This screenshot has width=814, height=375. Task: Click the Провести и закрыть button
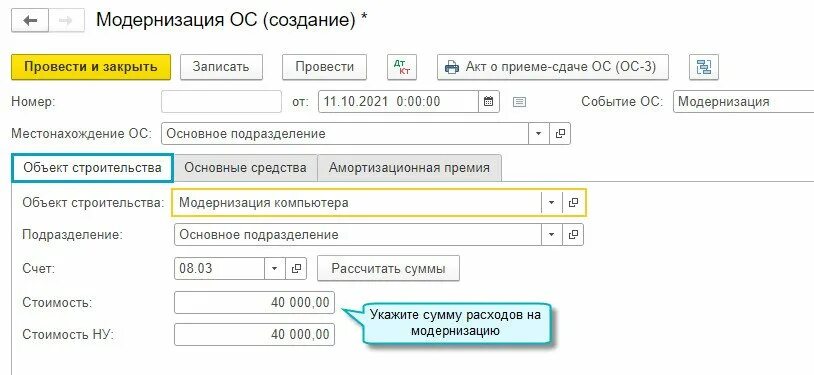pyautogui.click(x=91, y=67)
